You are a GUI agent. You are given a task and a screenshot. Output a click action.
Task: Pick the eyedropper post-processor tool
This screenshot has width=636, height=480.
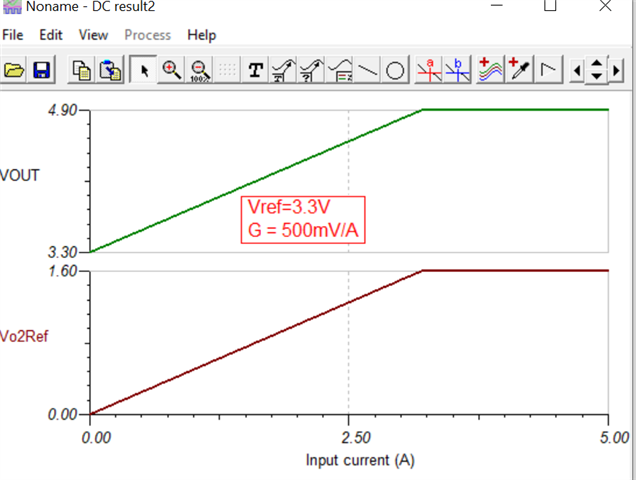point(520,70)
